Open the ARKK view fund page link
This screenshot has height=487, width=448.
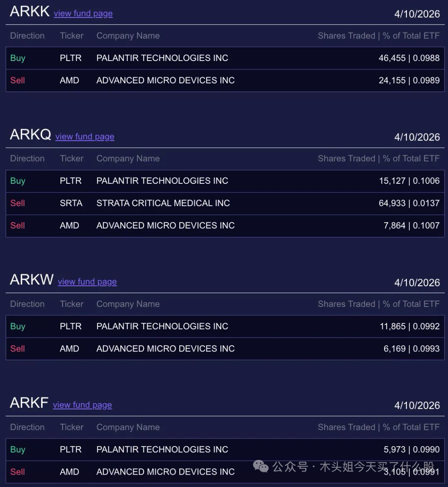(x=83, y=13)
